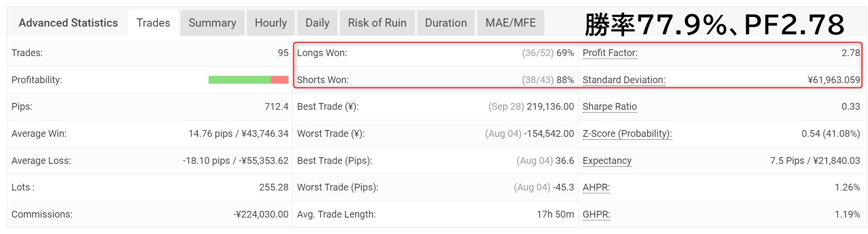Select the Trades tab
The height and width of the screenshot is (234, 868).
point(153,23)
